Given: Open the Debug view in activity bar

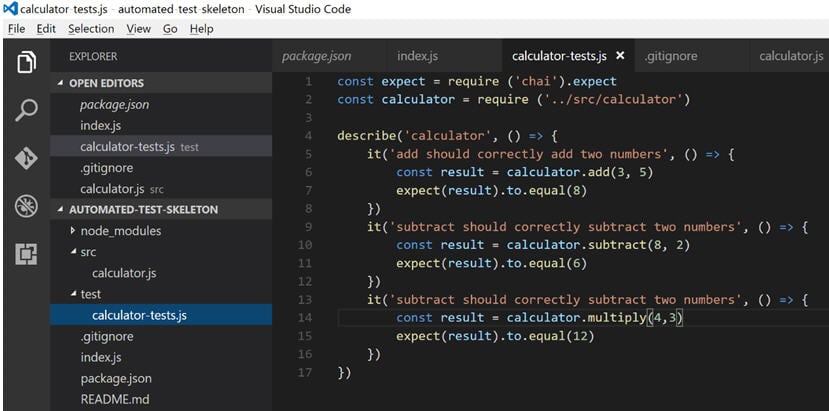Looking at the screenshot, I should point(26,206).
